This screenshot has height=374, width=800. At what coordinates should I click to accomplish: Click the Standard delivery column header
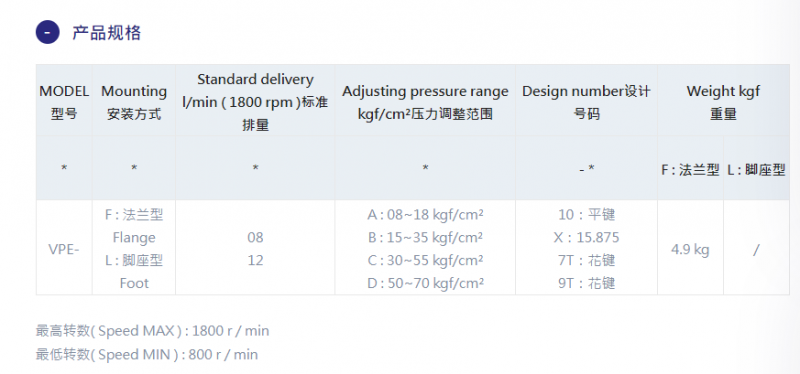coord(255,103)
